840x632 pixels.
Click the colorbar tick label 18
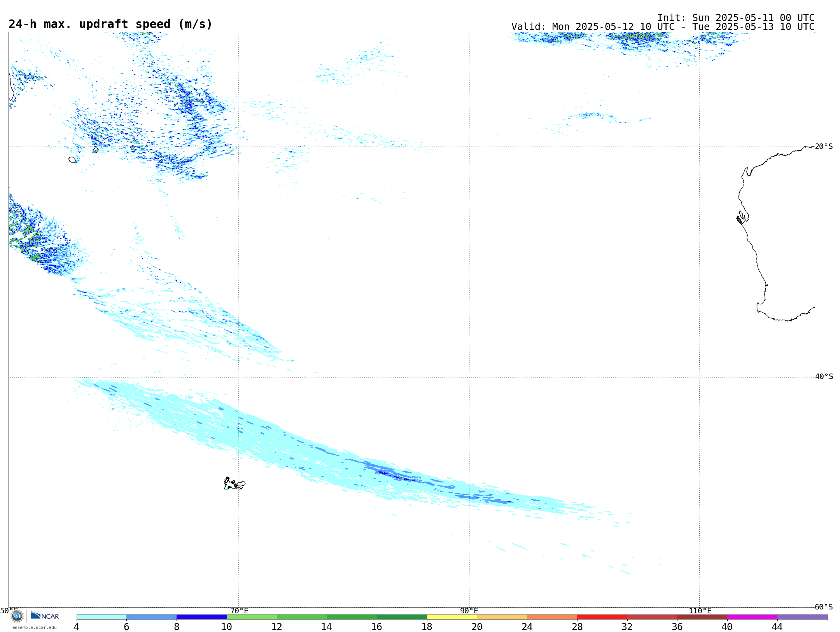tap(427, 627)
